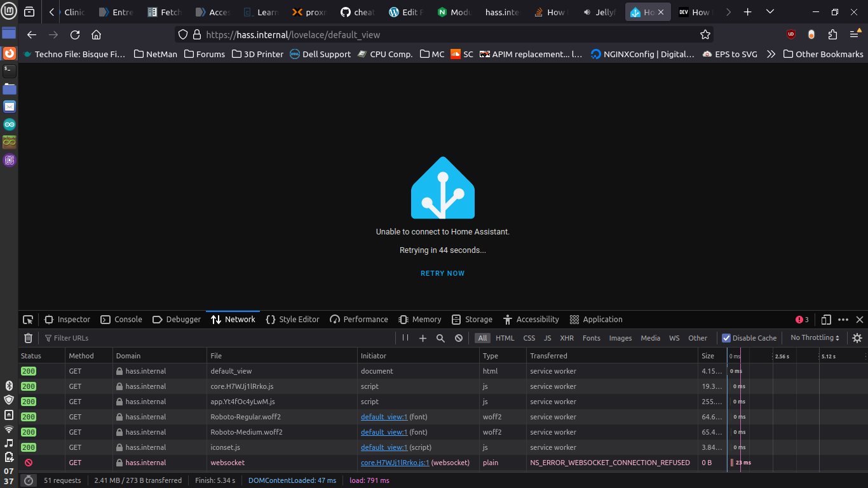Filter requests by WS

[x=674, y=338]
